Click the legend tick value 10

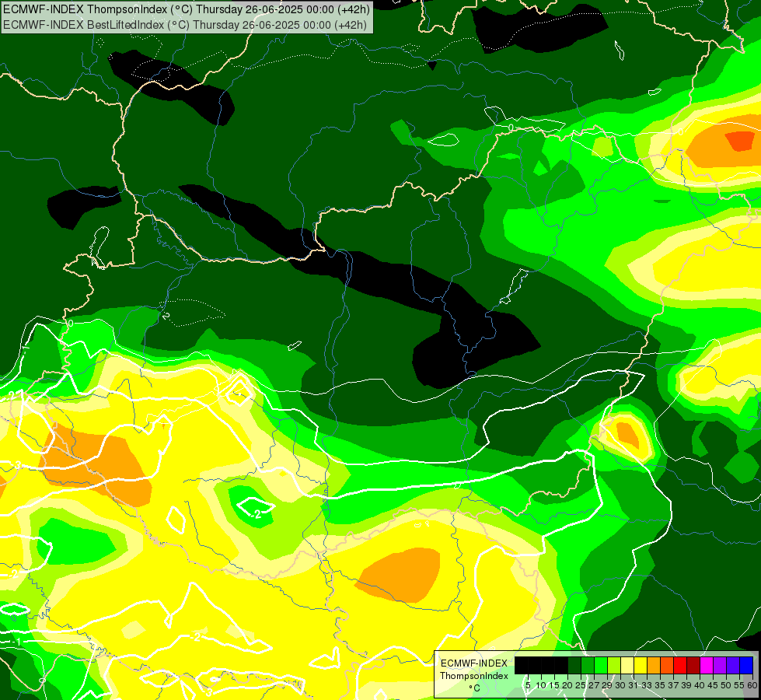(541, 685)
